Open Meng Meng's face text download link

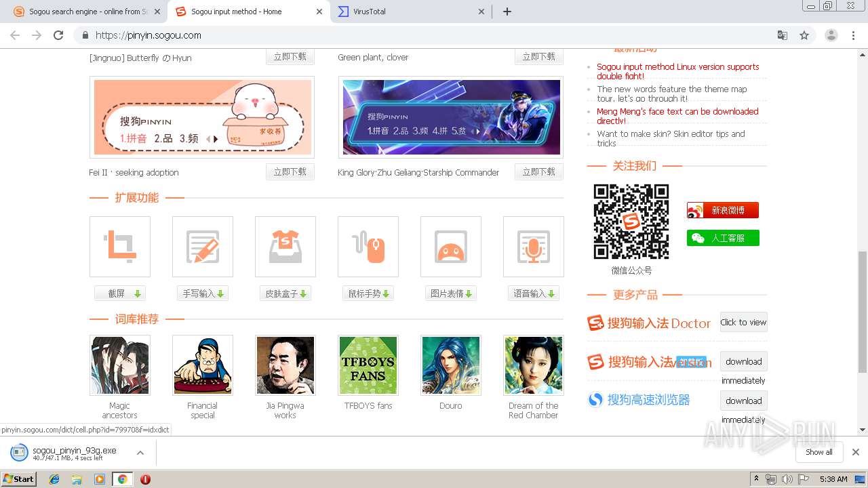[677, 116]
